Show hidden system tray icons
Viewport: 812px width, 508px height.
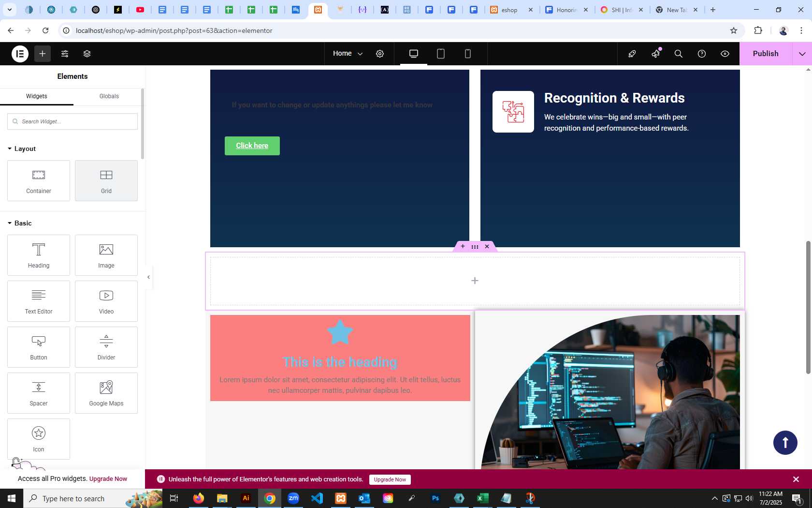715,498
